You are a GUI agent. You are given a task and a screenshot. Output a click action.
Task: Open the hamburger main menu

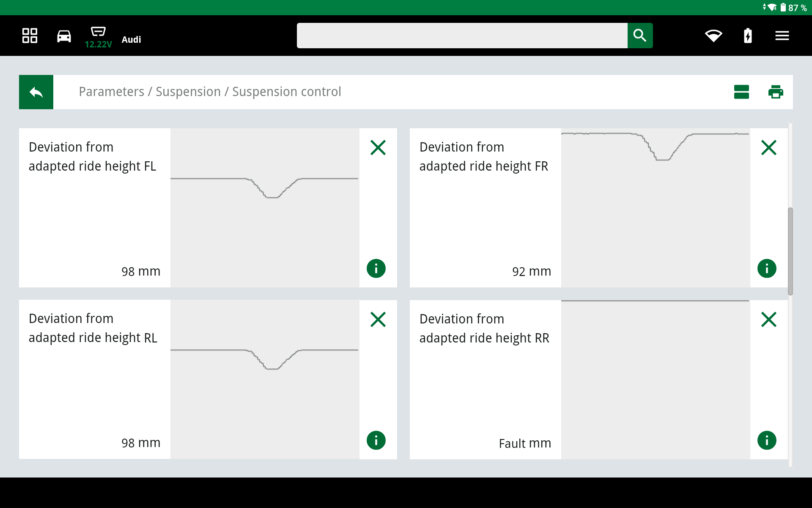(782, 36)
